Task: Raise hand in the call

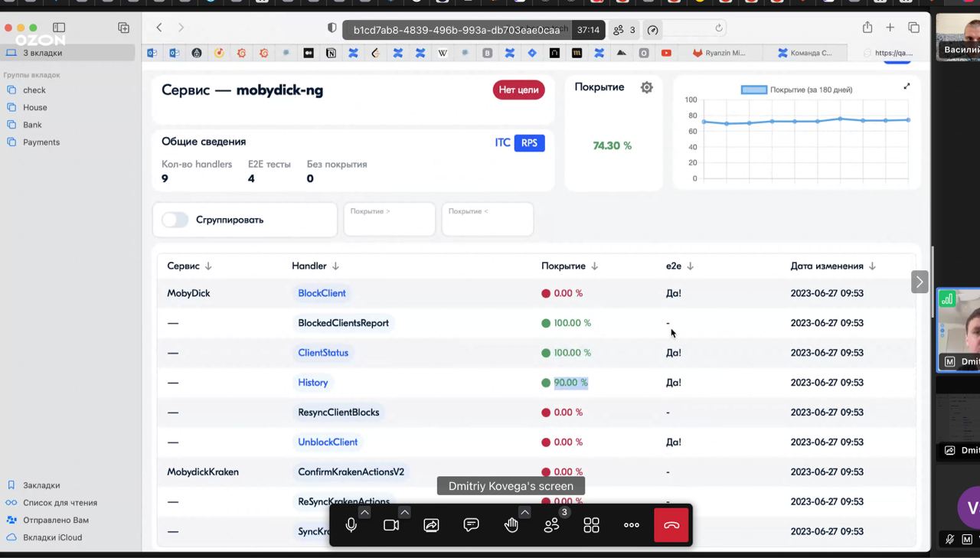Action: coord(511,525)
